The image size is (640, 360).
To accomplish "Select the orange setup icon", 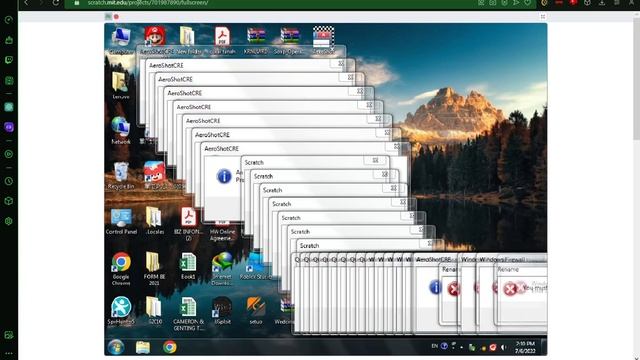I will click(x=256, y=311).
